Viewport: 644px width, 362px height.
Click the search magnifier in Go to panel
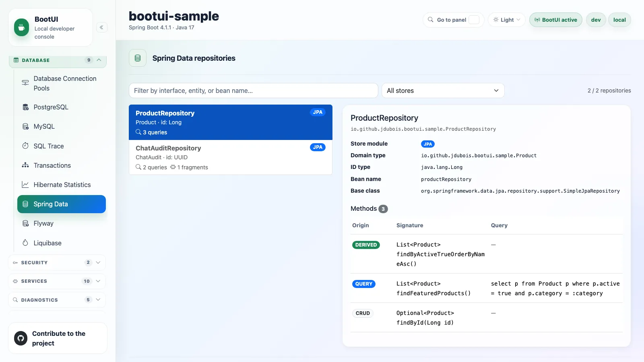431,20
